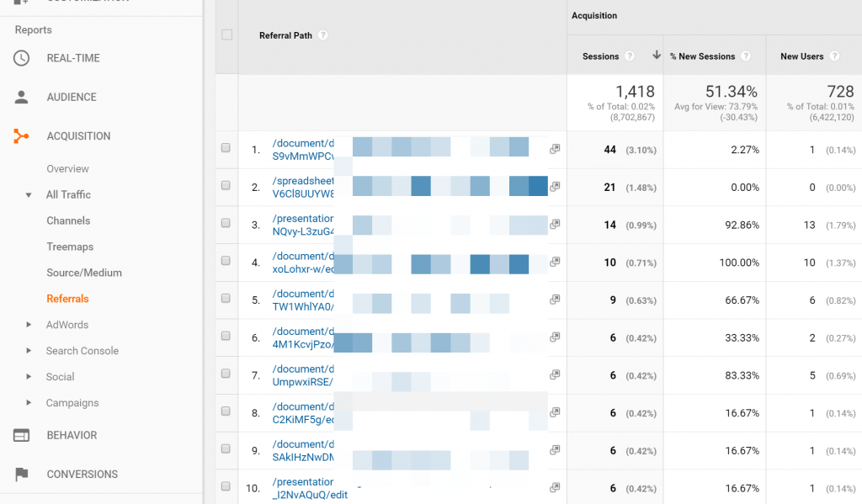This screenshot has height=504, width=862.
Task: Open help icon next to Referral Path
Action: tap(323, 35)
